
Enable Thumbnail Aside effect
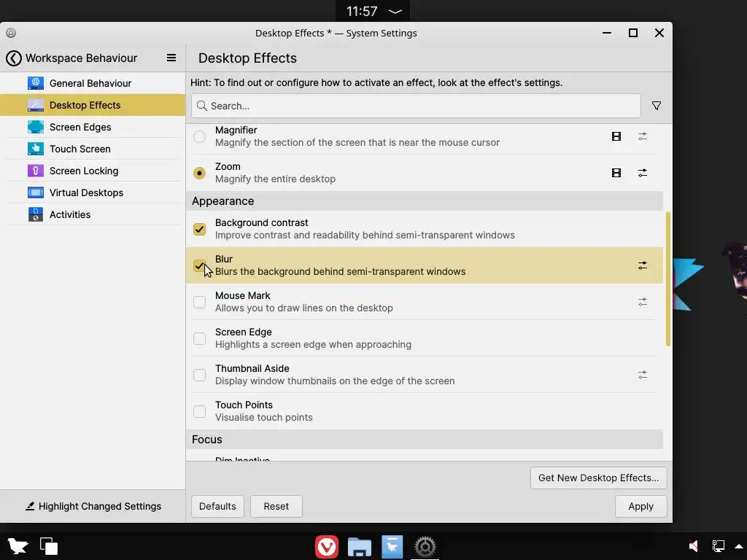pos(199,375)
